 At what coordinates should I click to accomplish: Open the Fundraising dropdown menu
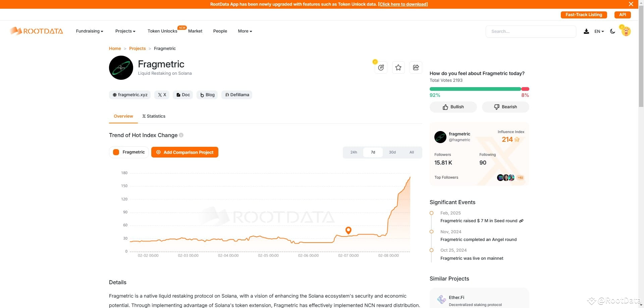coord(89,31)
